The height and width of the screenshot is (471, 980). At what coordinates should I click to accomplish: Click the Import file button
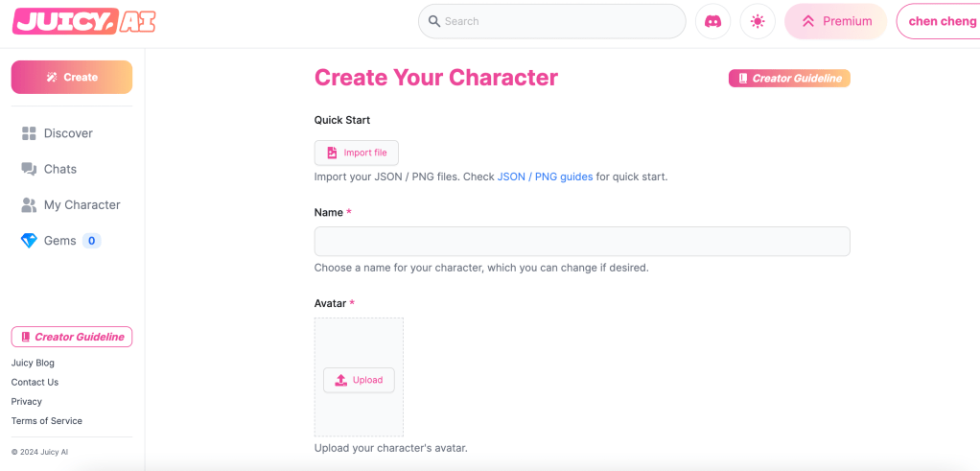[x=357, y=153]
